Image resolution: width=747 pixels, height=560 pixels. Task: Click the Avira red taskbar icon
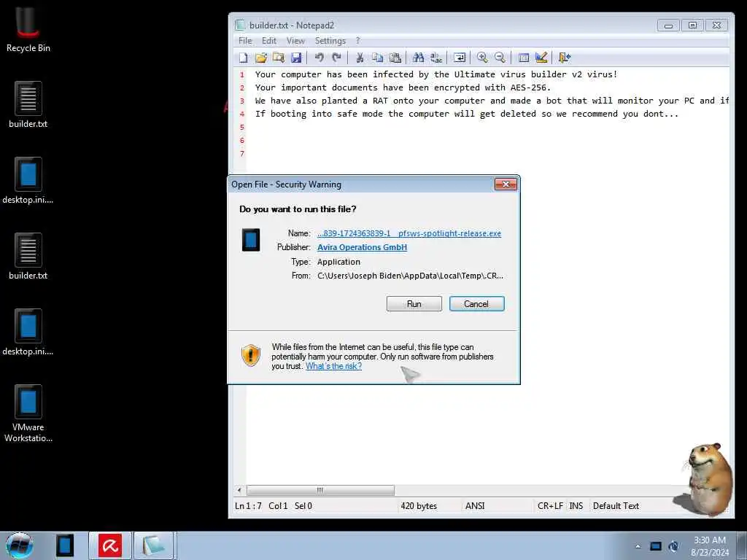[x=110, y=545]
